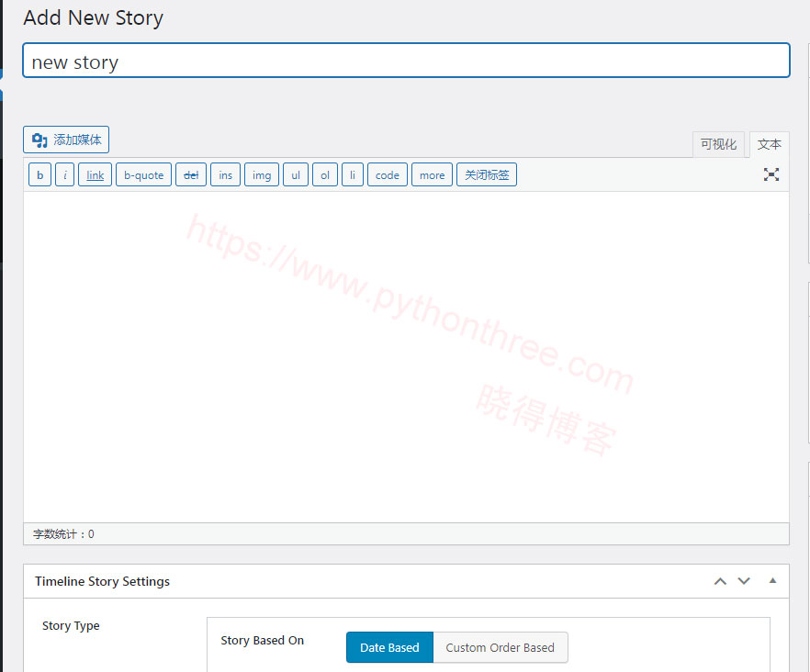Insert a link with the link quicktag
Image resolution: width=810 pixels, height=672 pixels.
[96, 174]
